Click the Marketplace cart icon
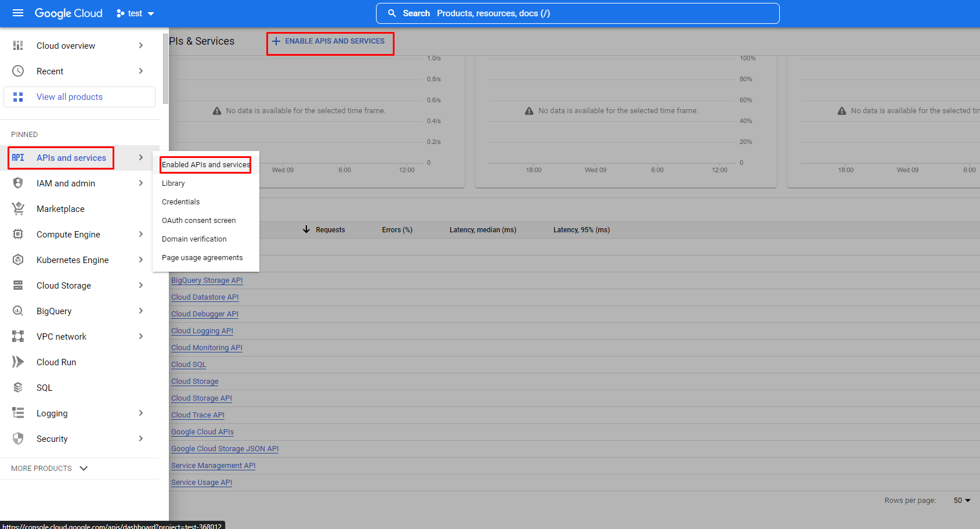The width and height of the screenshot is (980, 529). (x=18, y=208)
